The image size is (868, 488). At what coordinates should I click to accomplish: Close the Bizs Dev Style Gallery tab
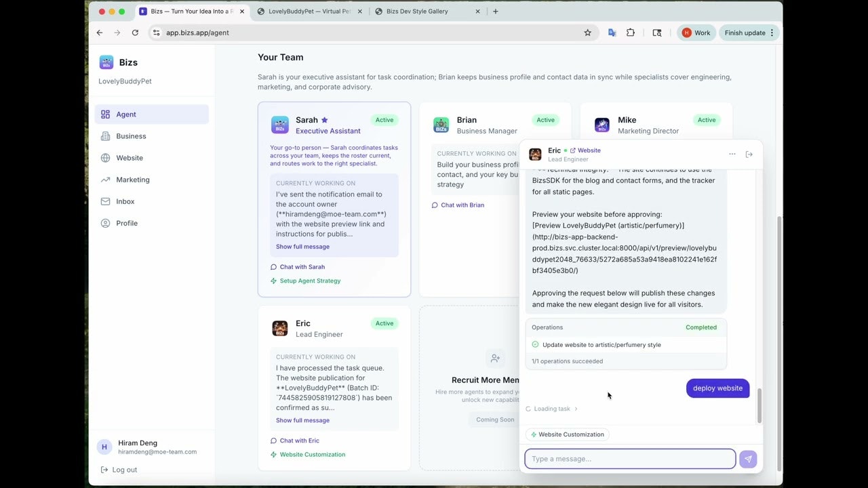click(477, 12)
